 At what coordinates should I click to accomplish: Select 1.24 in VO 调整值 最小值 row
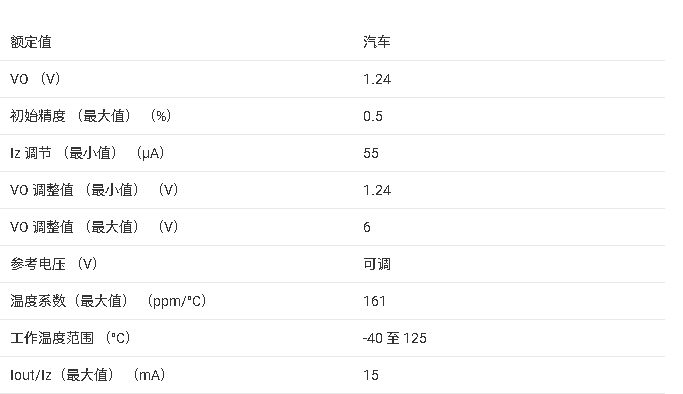pyautogui.click(x=377, y=190)
